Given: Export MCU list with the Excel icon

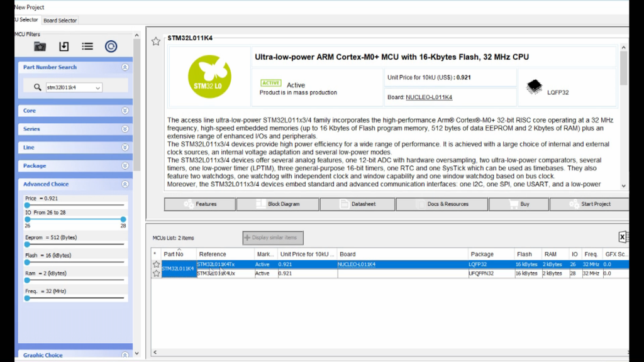Looking at the screenshot, I should pos(623,237).
